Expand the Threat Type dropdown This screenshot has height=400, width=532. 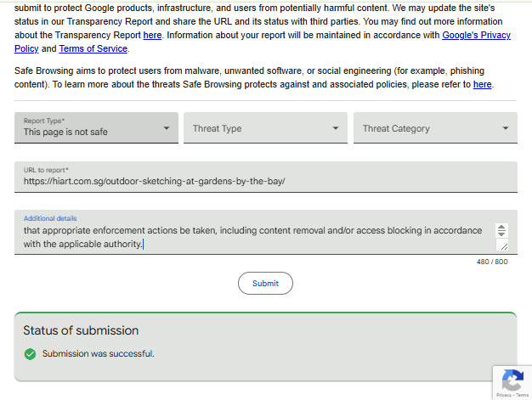(x=265, y=127)
